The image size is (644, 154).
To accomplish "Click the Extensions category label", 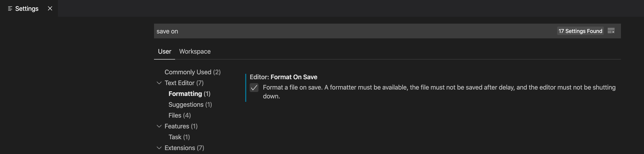I will point(184,148).
